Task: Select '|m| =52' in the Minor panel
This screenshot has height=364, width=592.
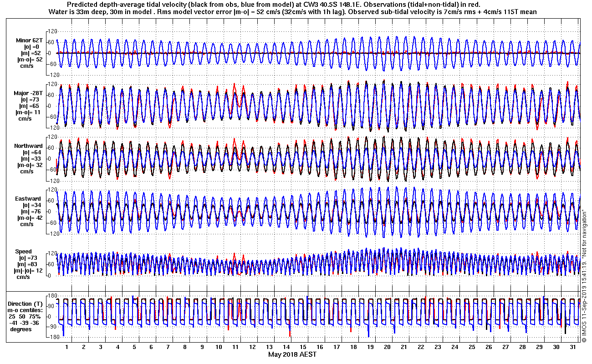Action: [x=30, y=53]
